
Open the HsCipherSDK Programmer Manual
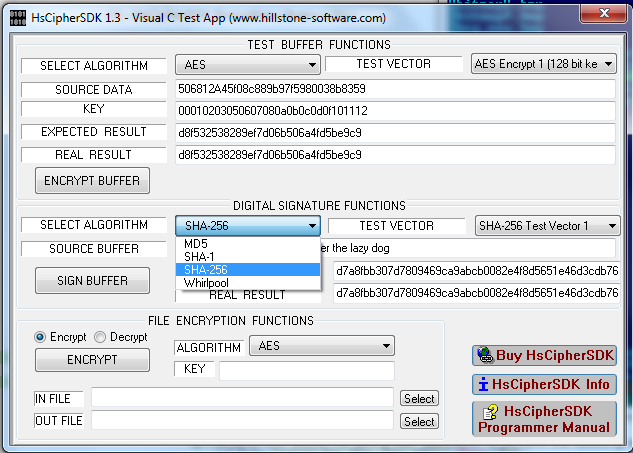(544, 419)
